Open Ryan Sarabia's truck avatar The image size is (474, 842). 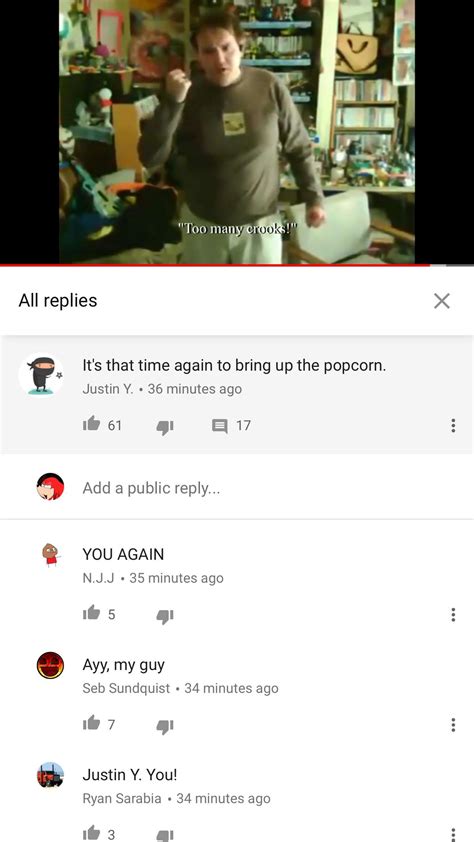point(50,775)
